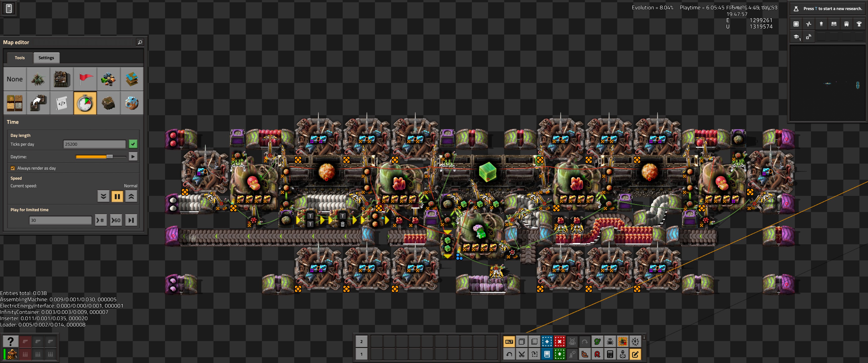Select the dashed selection tool
This screenshot has height=363, width=868.
point(534,342)
